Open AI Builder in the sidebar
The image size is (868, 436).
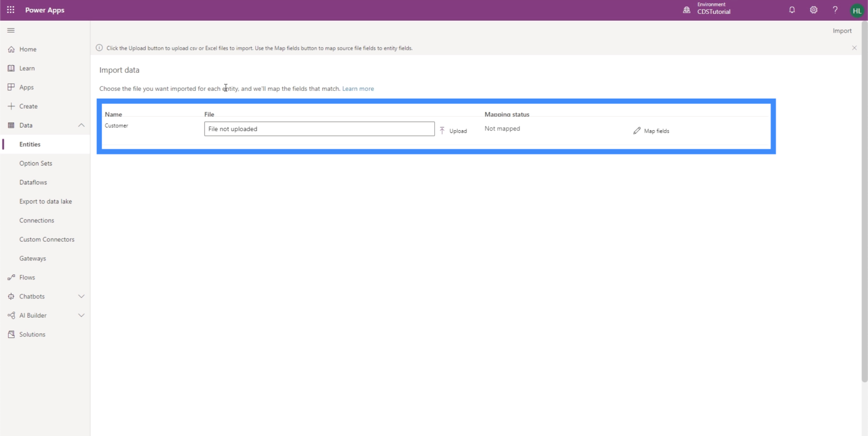(x=33, y=316)
